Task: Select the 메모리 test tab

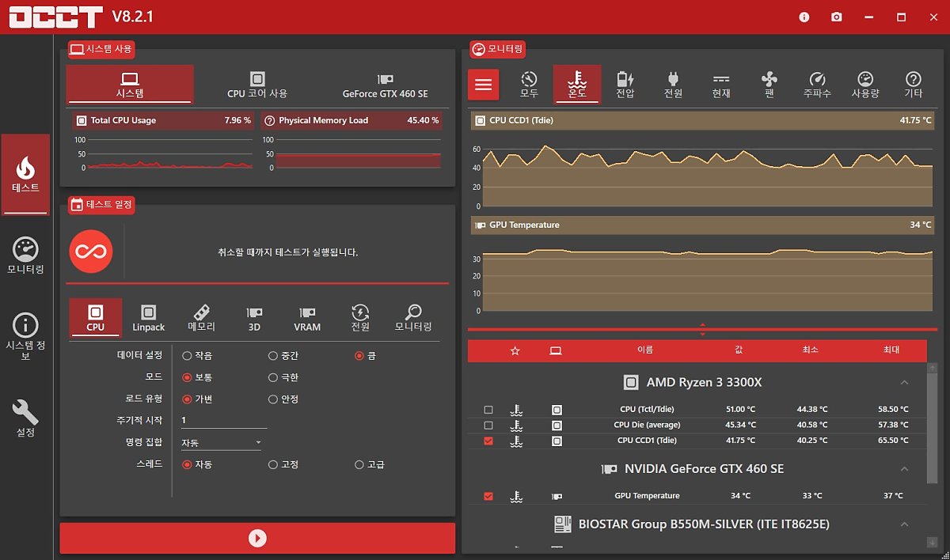Action: [202, 318]
